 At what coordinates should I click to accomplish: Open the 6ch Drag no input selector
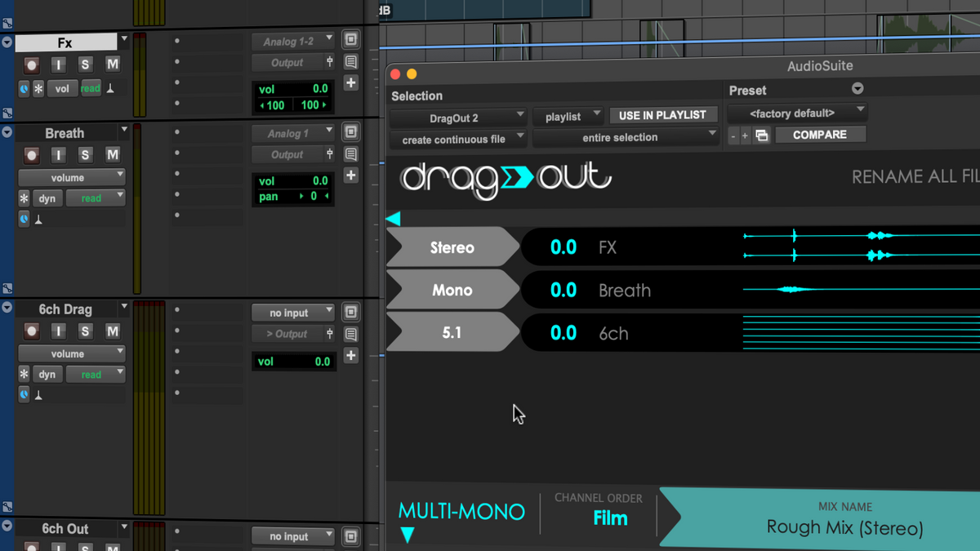point(293,313)
